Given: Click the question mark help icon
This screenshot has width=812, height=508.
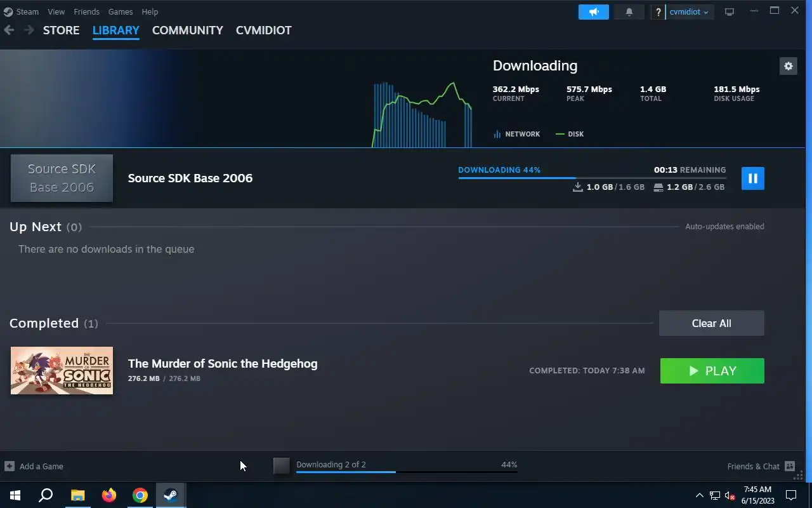Looking at the screenshot, I should 658,12.
